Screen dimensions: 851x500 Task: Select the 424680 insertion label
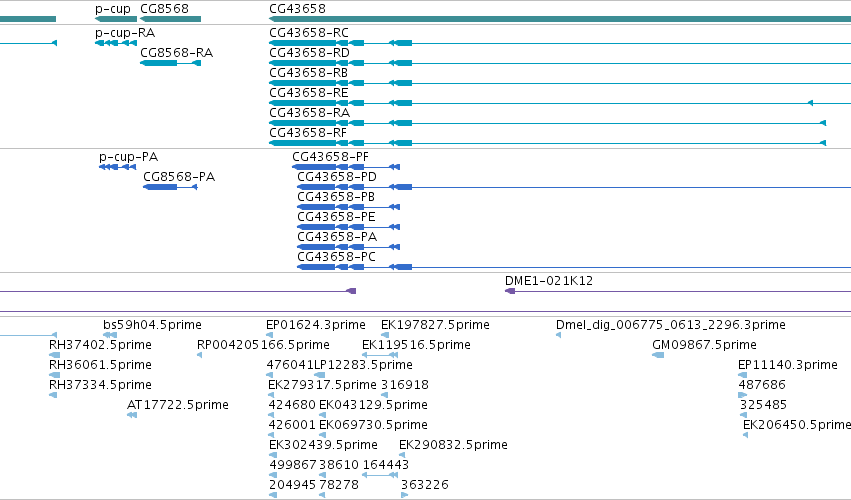pos(292,406)
